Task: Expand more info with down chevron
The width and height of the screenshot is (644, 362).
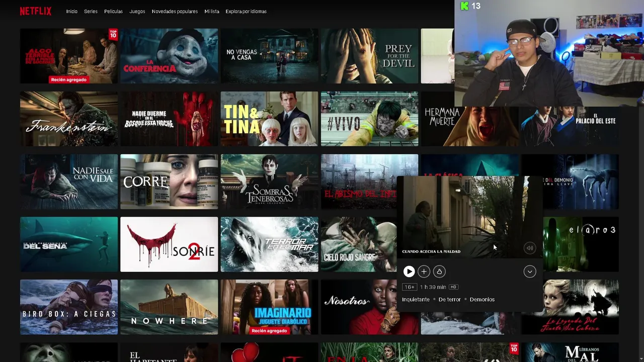Action: 530,271
